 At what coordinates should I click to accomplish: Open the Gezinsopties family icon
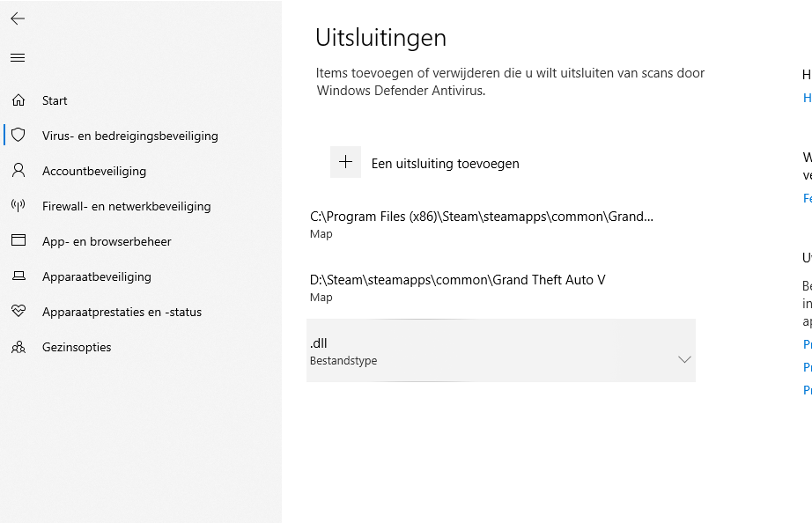point(18,347)
